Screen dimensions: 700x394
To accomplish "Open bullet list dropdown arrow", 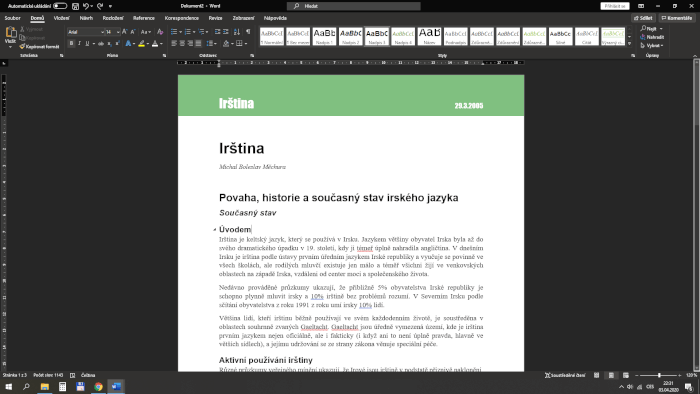I will coord(180,32).
